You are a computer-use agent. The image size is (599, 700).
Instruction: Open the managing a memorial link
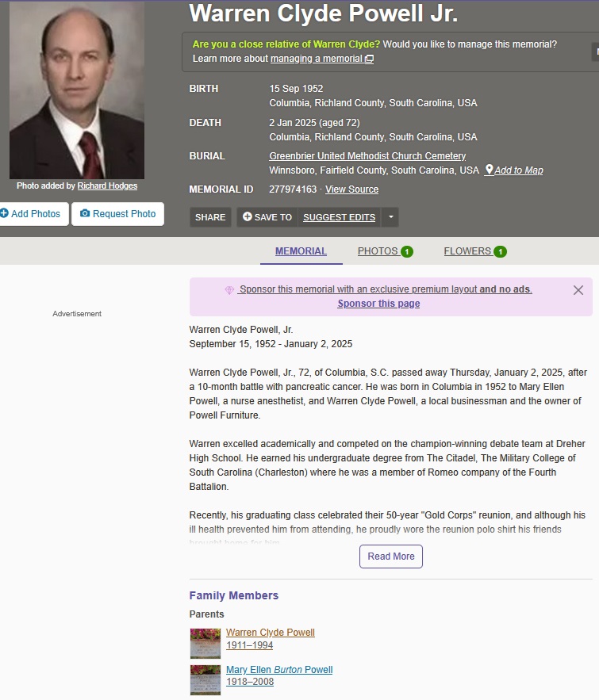(x=317, y=59)
